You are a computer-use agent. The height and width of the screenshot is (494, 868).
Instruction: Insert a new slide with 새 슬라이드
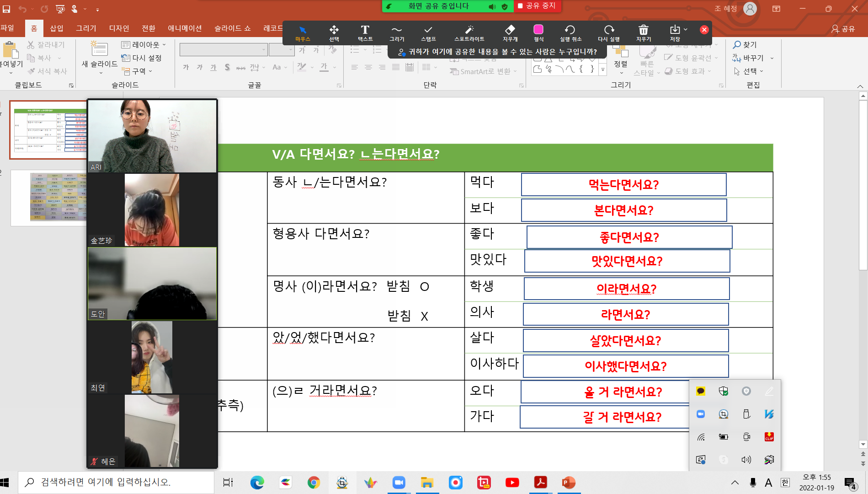point(100,57)
